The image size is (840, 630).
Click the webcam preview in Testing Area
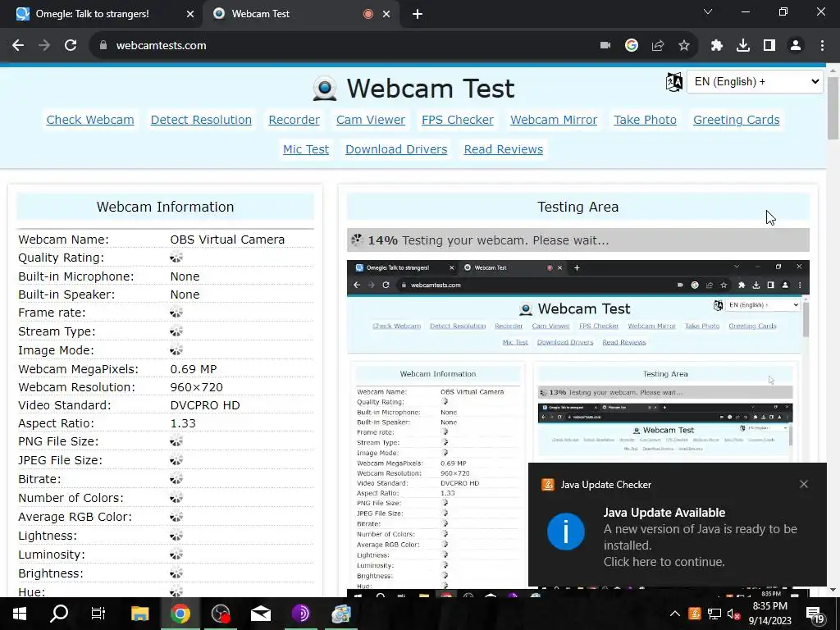(x=577, y=427)
